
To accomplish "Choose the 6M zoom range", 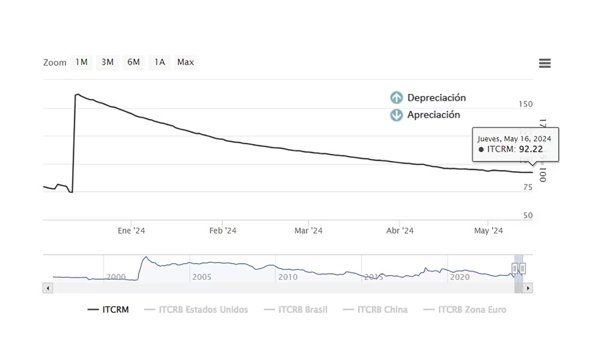I will [x=133, y=62].
